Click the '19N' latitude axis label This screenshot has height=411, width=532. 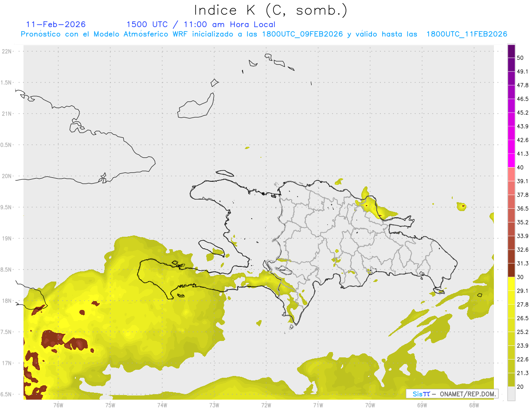7,239
